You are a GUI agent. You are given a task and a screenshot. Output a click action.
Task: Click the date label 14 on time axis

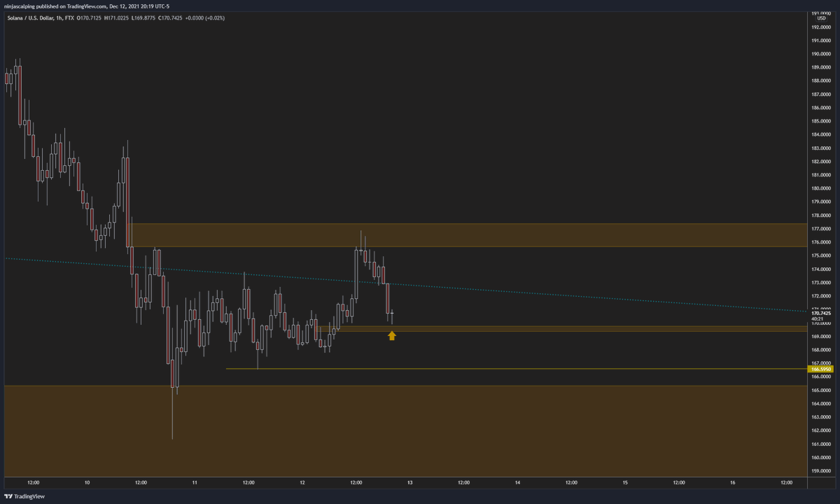tap(517, 482)
